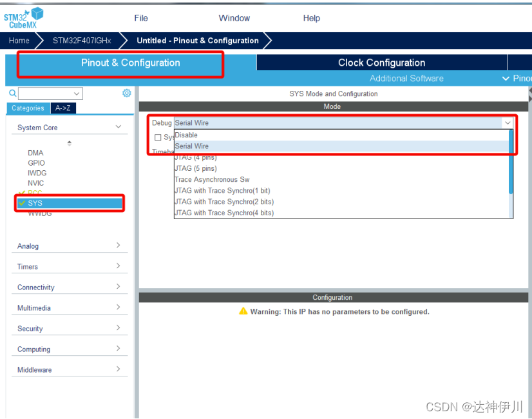The image size is (532, 419).
Task: Choose JTAG (5 pins) option
Action: coord(341,168)
